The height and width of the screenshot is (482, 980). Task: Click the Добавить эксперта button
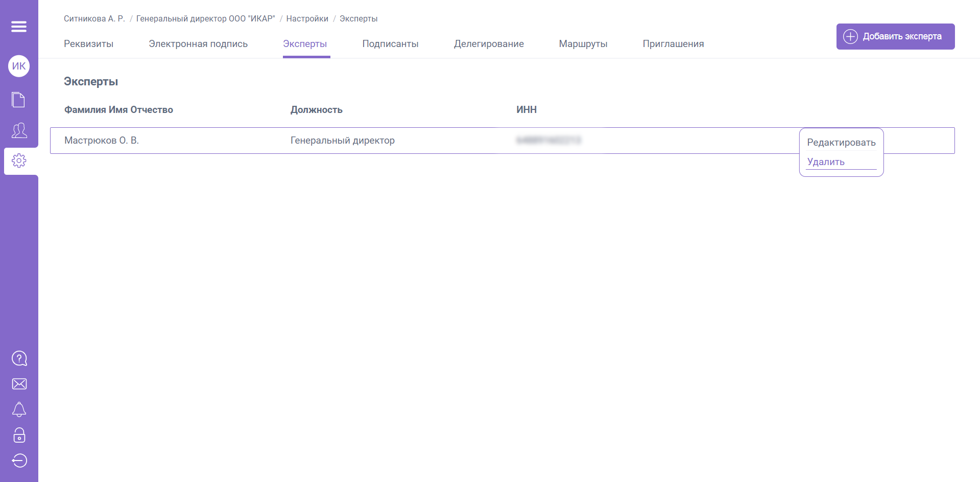pos(895,36)
